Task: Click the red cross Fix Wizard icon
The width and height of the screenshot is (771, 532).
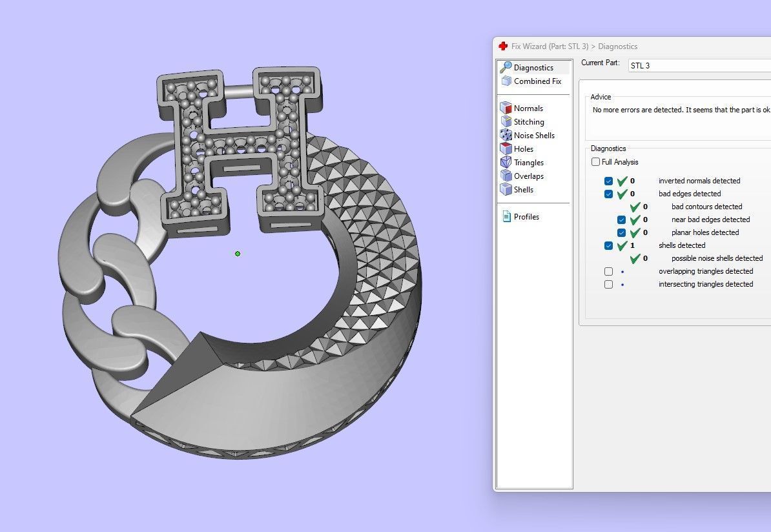Action: click(x=502, y=46)
